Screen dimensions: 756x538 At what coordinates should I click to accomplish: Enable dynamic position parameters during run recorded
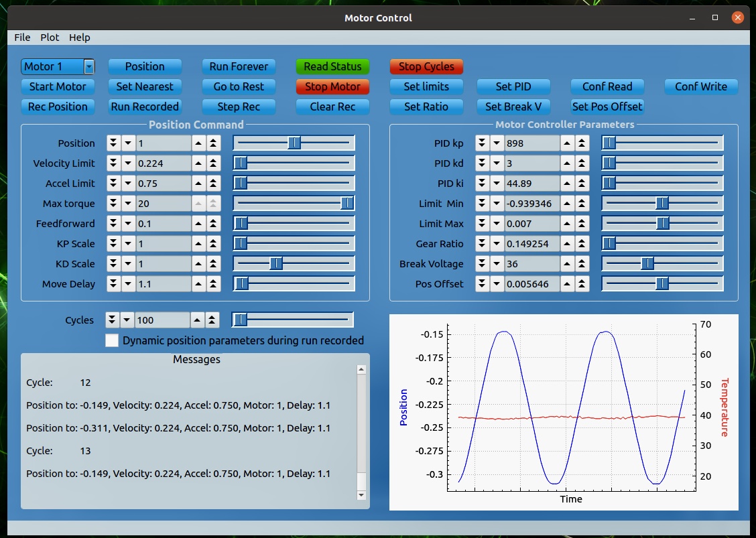112,340
